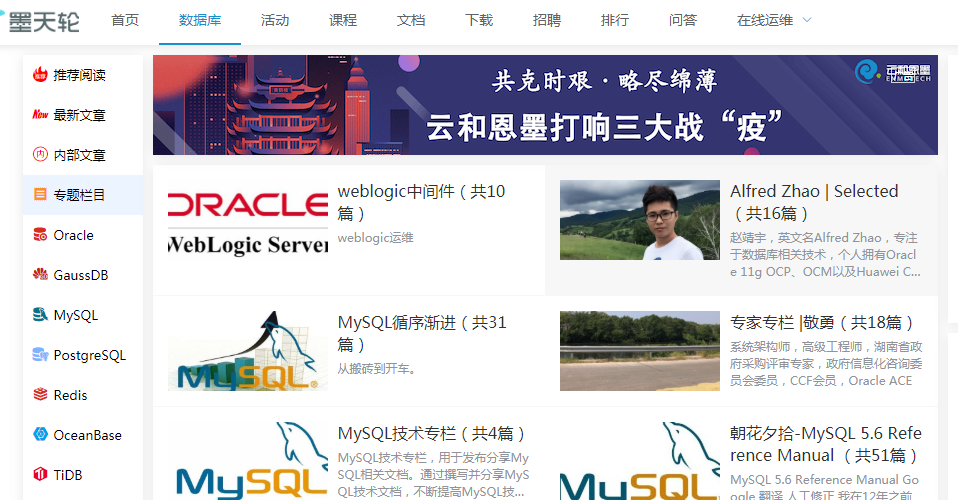Screen dimensions: 958x500
Task: Open the riverside road thumbnail for 敬勇
Action: [640, 351]
